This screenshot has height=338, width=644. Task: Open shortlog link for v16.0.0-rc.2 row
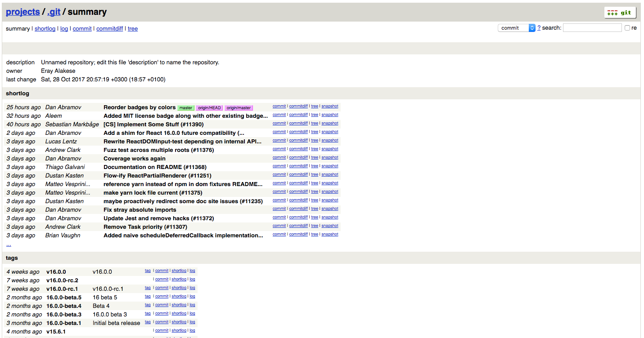[x=179, y=279]
